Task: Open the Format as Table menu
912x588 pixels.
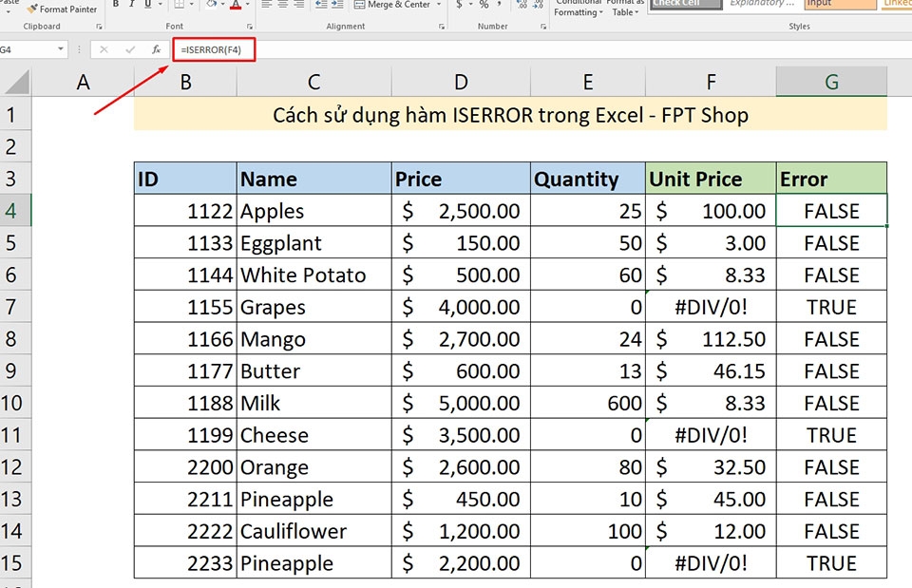Action: click(624, 8)
